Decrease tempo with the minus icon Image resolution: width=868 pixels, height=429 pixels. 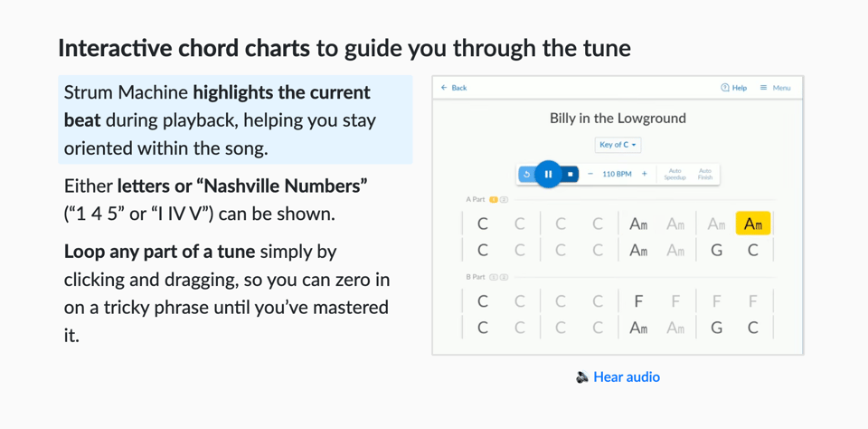coord(590,174)
